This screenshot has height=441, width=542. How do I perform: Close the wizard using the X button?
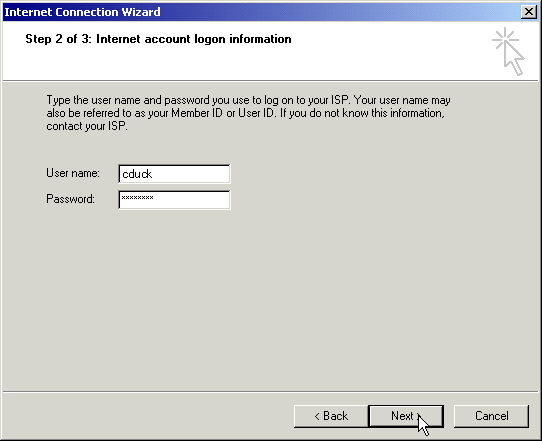click(529, 12)
